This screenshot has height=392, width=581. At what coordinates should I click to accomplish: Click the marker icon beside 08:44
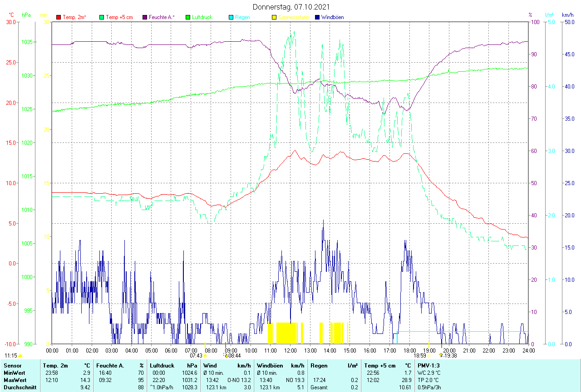coord(226,356)
